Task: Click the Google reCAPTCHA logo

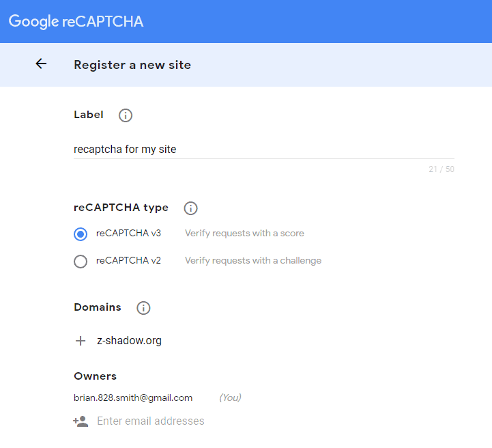Action: (76, 21)
